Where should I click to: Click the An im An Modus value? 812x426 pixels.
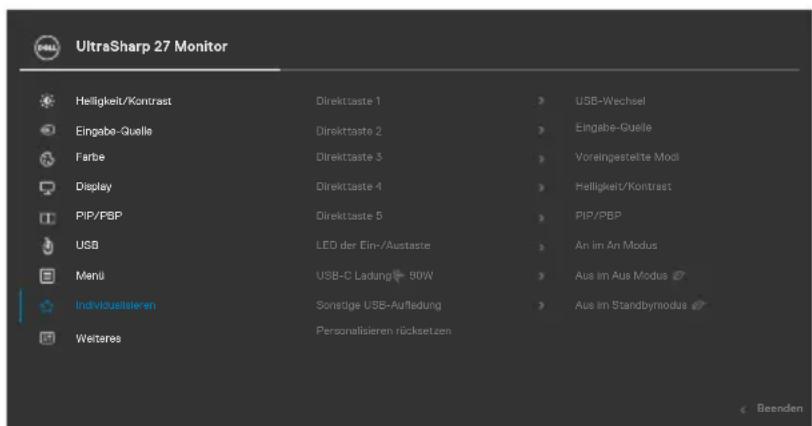(x=616, y=245)
